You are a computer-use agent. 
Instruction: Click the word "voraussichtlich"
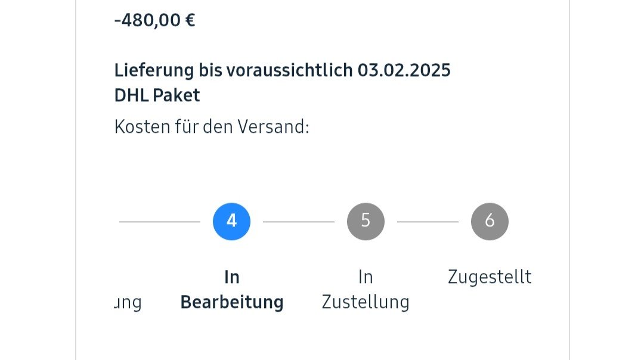[x=289, y=70]
